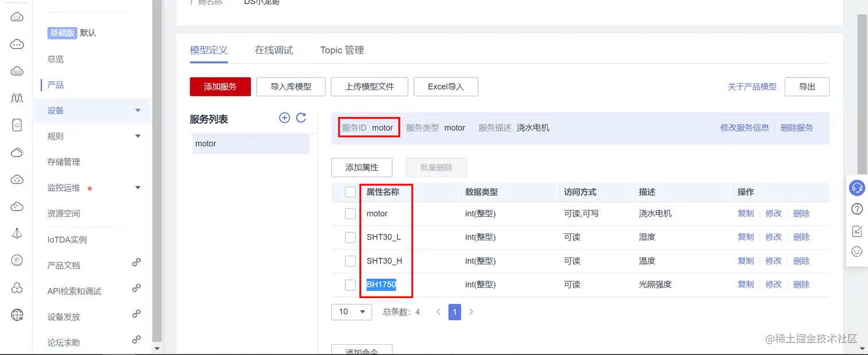Click the edit feedback icon on right edge
868x355 pixels.
[x=857, y=231]
